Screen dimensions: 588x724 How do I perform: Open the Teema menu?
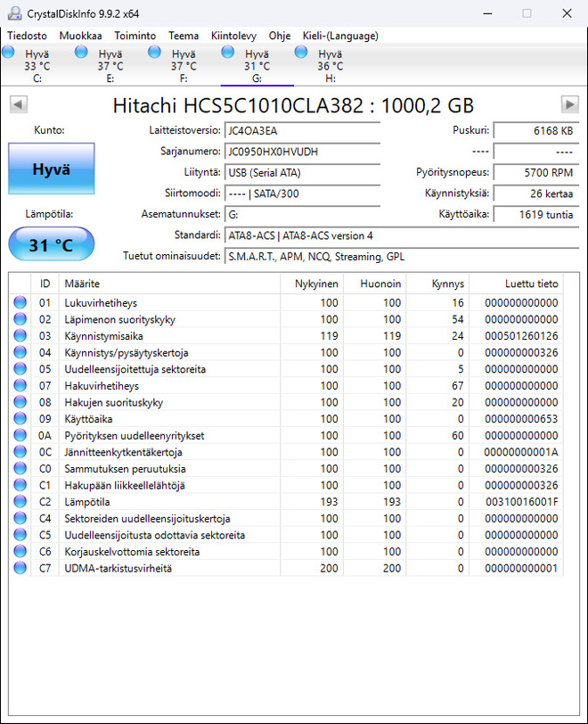click(184, 36)
